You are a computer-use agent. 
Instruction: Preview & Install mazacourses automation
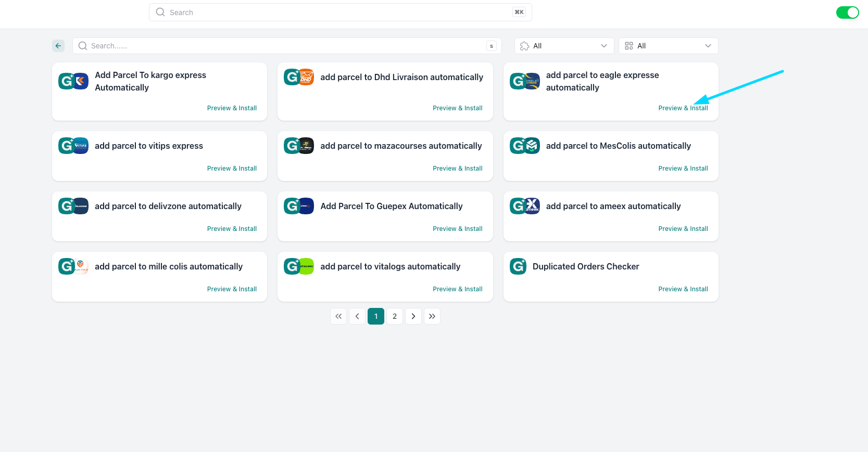click(x=458, y=169)
